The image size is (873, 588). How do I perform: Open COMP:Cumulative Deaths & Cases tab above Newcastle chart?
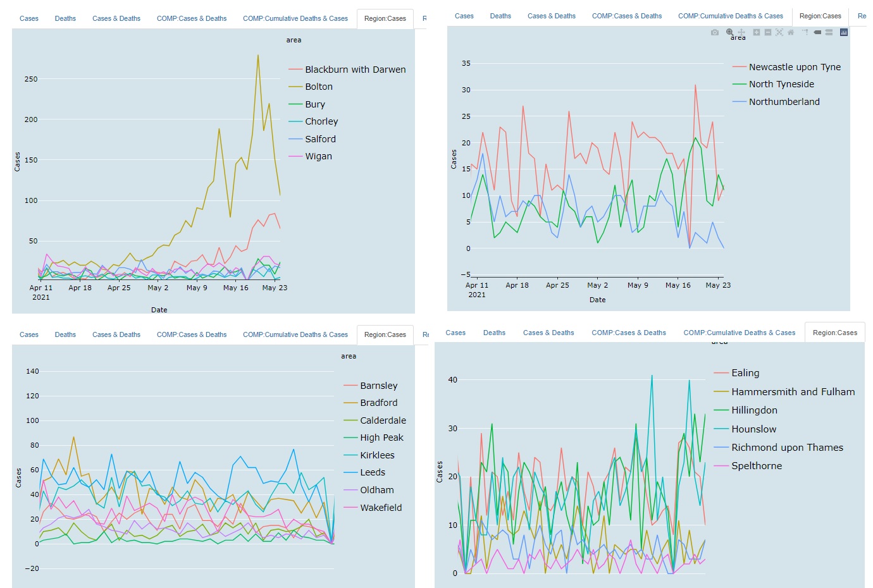click(730, 16)
